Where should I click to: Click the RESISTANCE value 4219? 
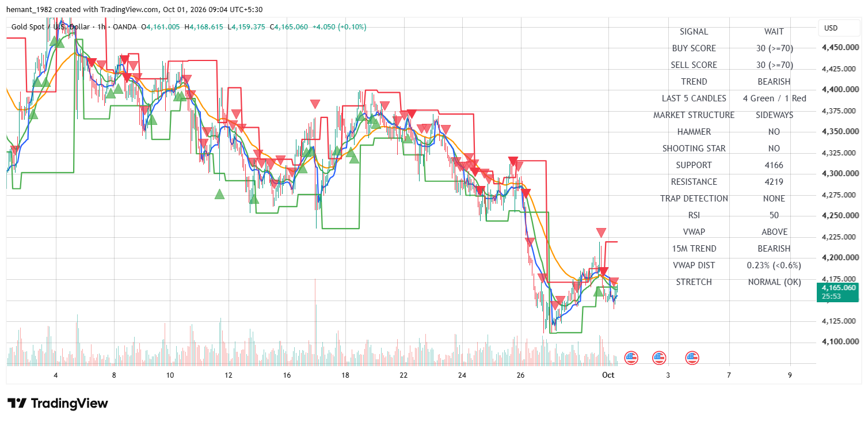pos(774,182)
